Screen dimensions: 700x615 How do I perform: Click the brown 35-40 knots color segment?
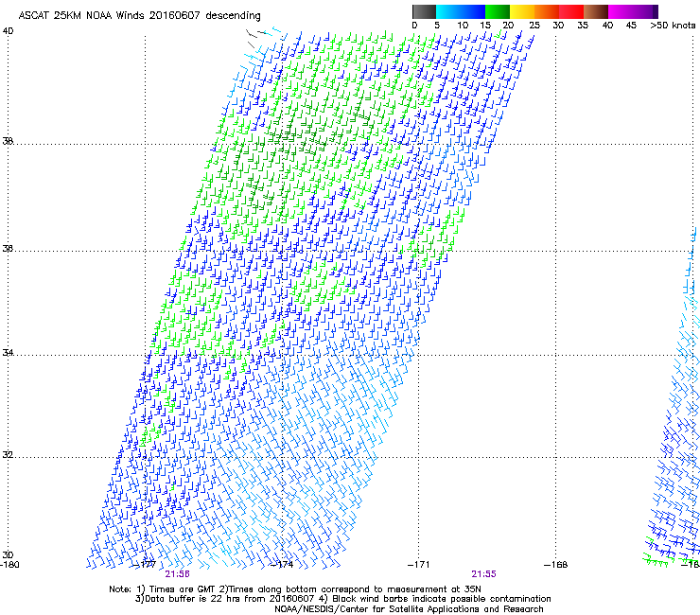click(596, 11)
